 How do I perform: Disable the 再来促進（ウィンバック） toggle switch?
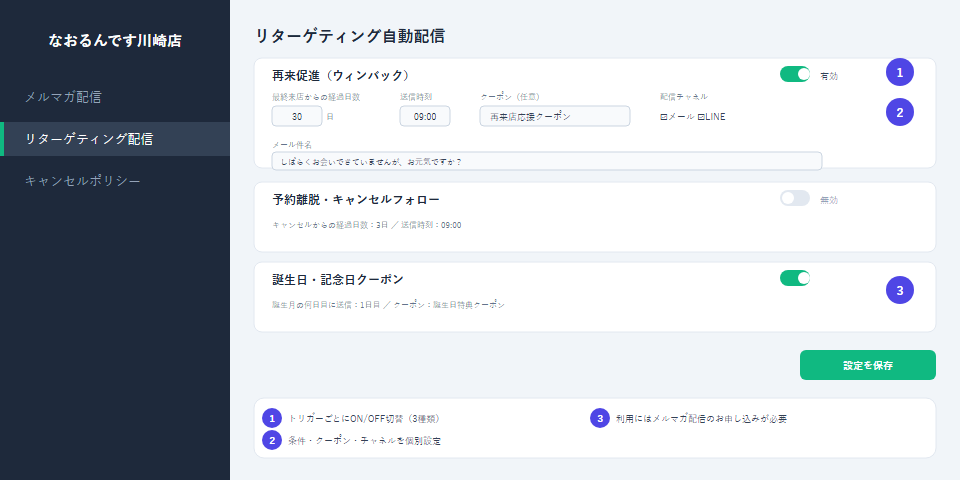[x=795, y=74]
